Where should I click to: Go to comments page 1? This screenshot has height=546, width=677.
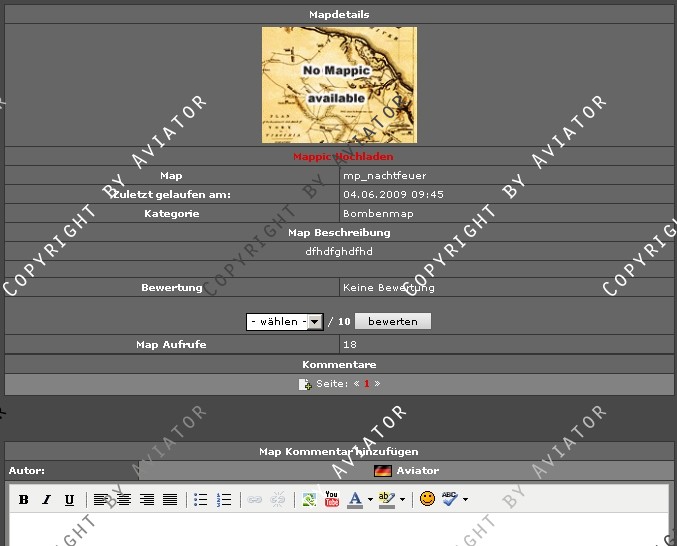tap(367, 384)
